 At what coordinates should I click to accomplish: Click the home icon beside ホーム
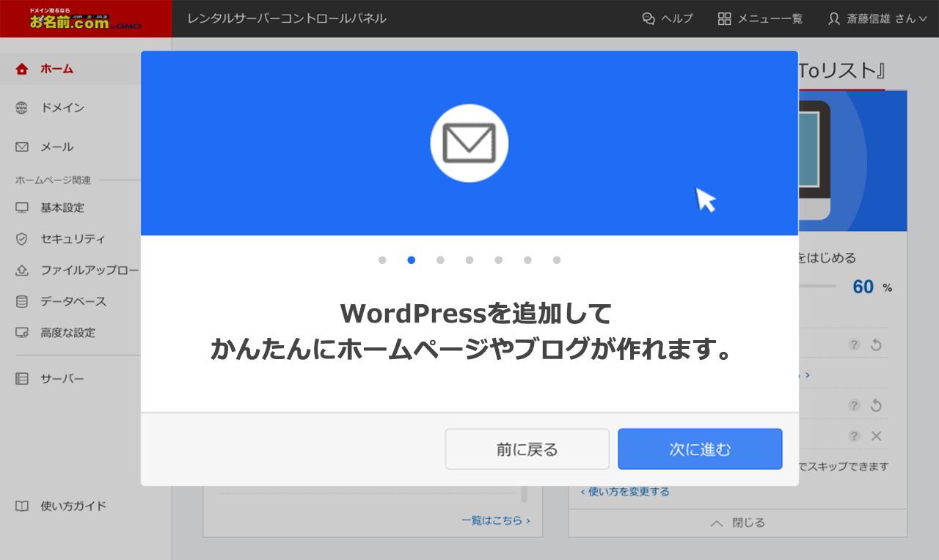[x=22, y=69]
